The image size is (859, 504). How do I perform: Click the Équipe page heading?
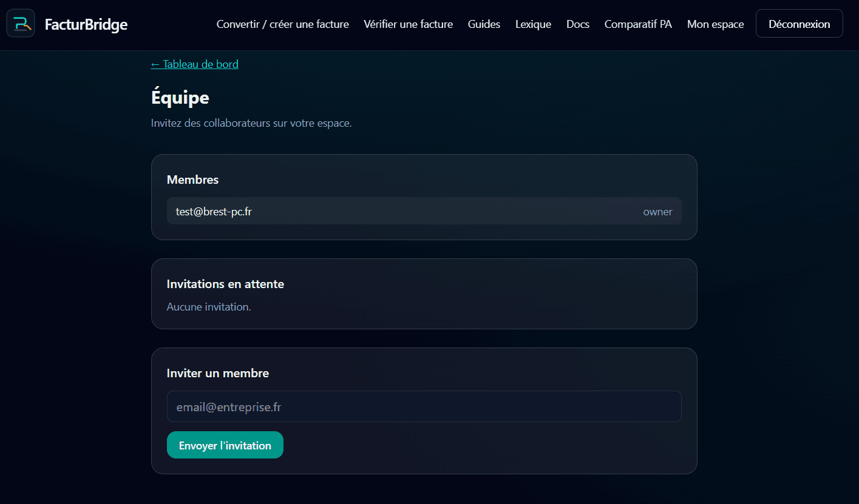click(180, 98)
